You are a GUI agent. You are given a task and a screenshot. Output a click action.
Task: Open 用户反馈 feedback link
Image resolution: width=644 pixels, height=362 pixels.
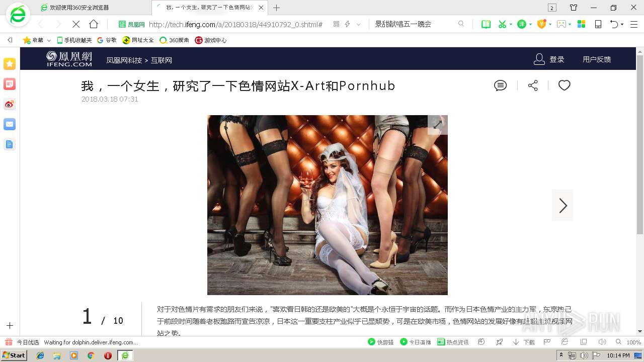(x=597, y=59)
